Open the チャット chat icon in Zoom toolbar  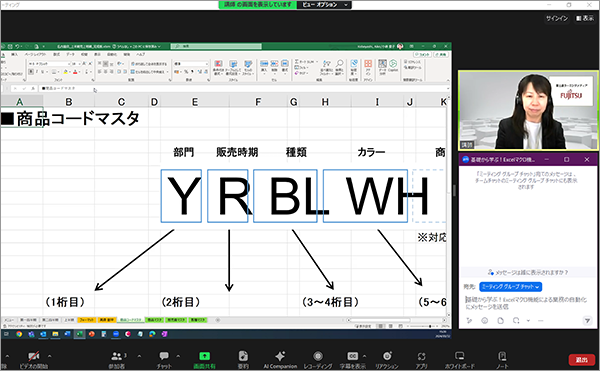(x=164, y=356)
